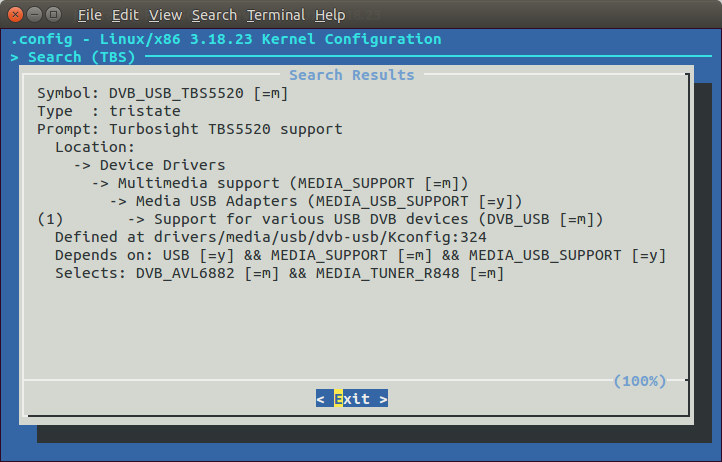Click the DVB_USB_TBS5520 symbol name
722x462 pixels.
tap(176, 93)
